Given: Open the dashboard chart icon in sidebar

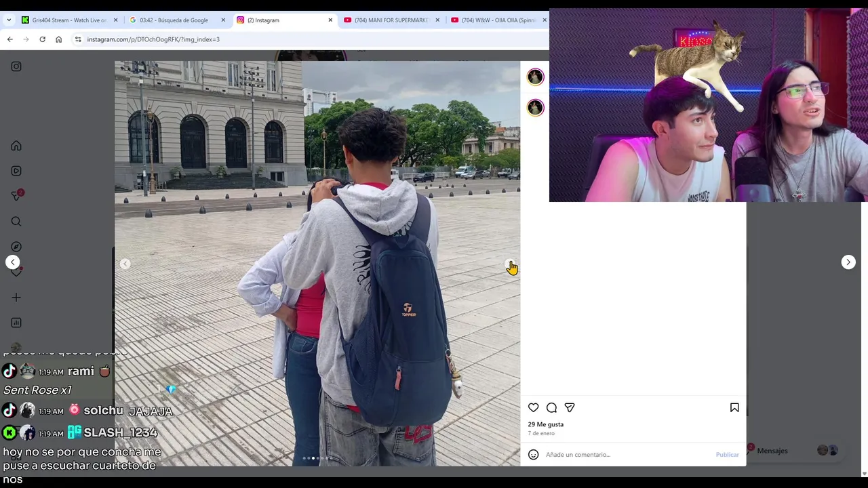Looking at the screenshot, I should [x=16, y=323].
